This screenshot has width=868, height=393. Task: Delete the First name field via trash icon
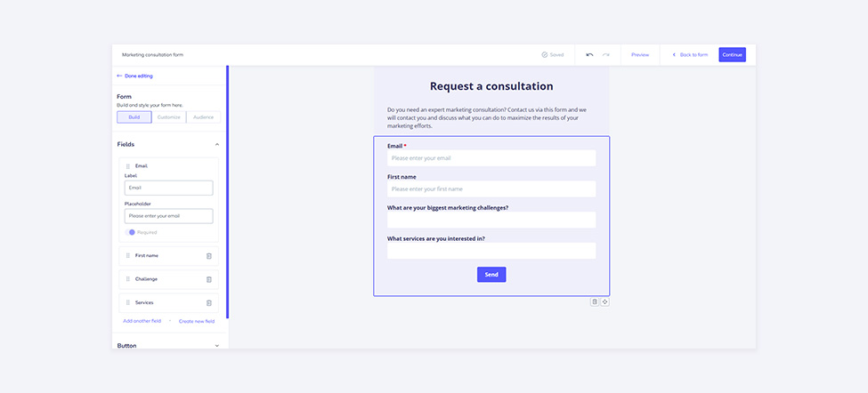tap(208, 256)
